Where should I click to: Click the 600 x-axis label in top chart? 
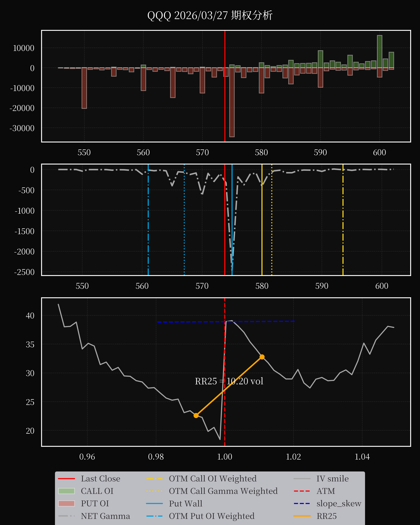[379, 152]
